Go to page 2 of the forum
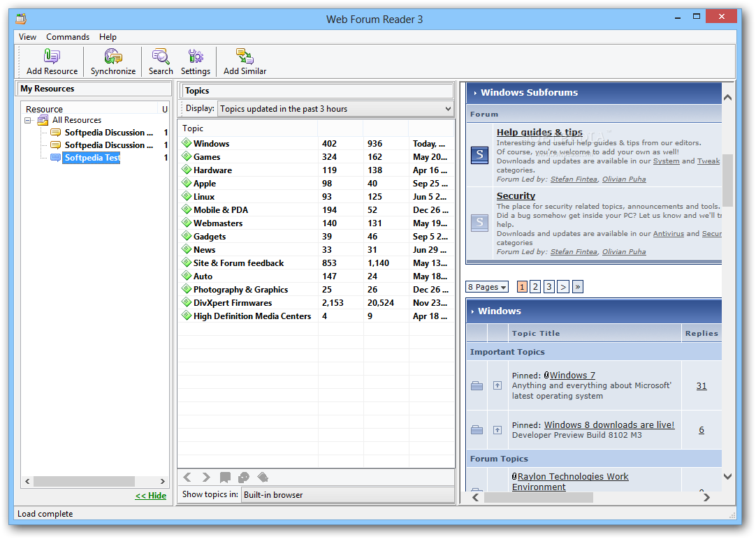 (535, 287)
